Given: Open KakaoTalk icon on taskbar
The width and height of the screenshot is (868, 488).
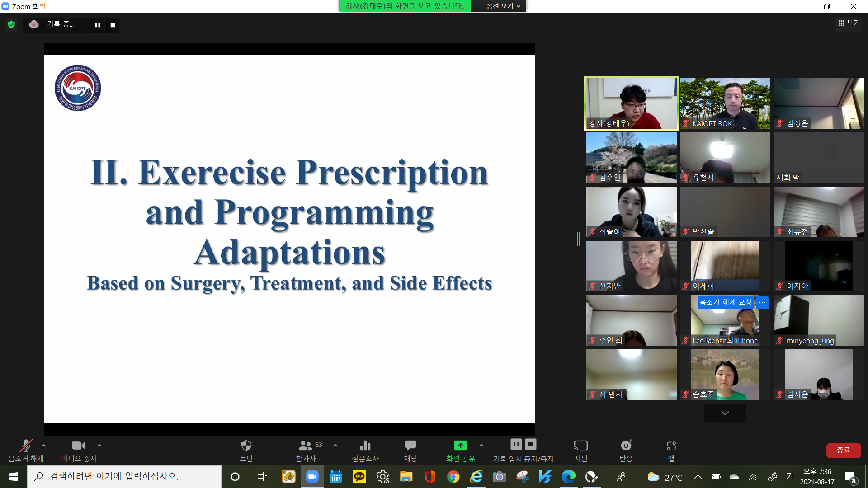Looking at the screenshot, I should [x=359, y=477].
